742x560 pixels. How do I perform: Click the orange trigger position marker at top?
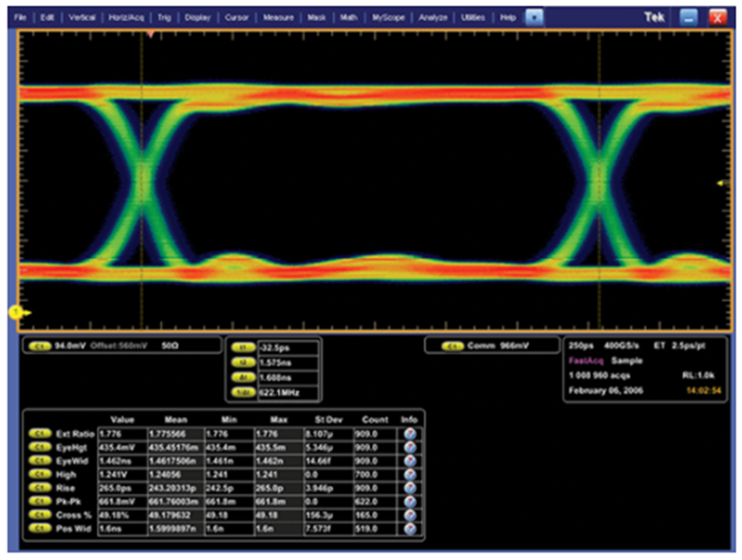pyautogui.click(x=149, y=34)
